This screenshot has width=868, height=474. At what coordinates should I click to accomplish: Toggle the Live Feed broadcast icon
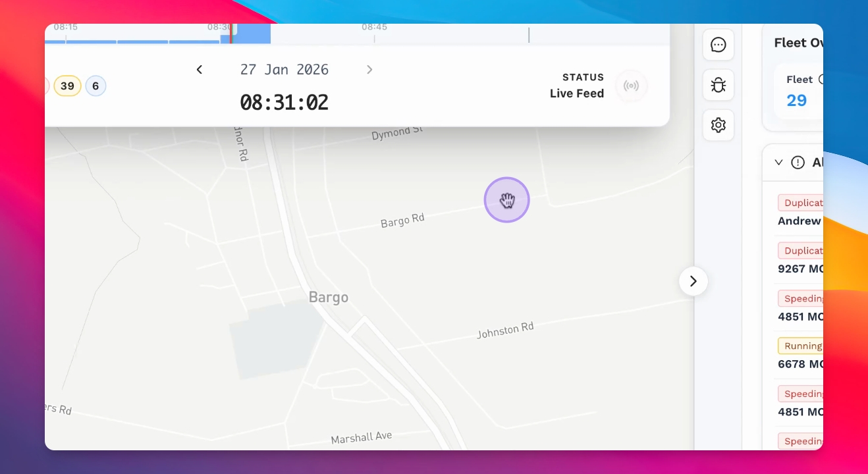(x=632, y=86)
